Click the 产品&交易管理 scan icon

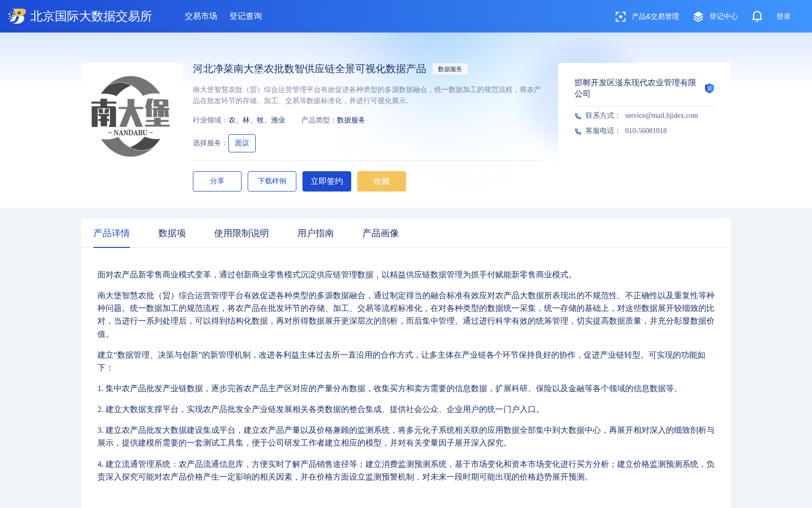[x=621, y=17]
